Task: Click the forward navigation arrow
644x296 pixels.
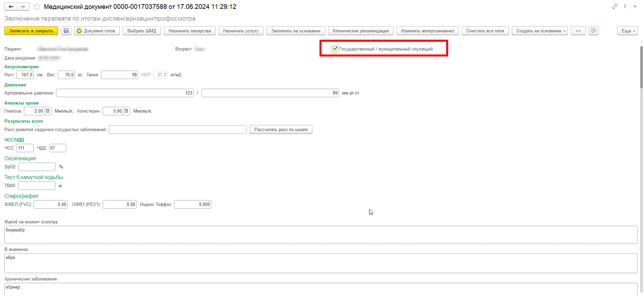Action: pyautogui.click(x=23, y=7)
